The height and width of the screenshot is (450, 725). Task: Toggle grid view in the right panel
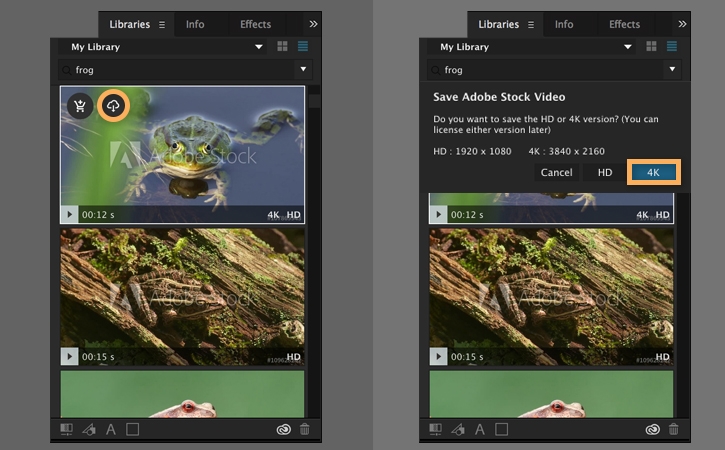(652, 47)
